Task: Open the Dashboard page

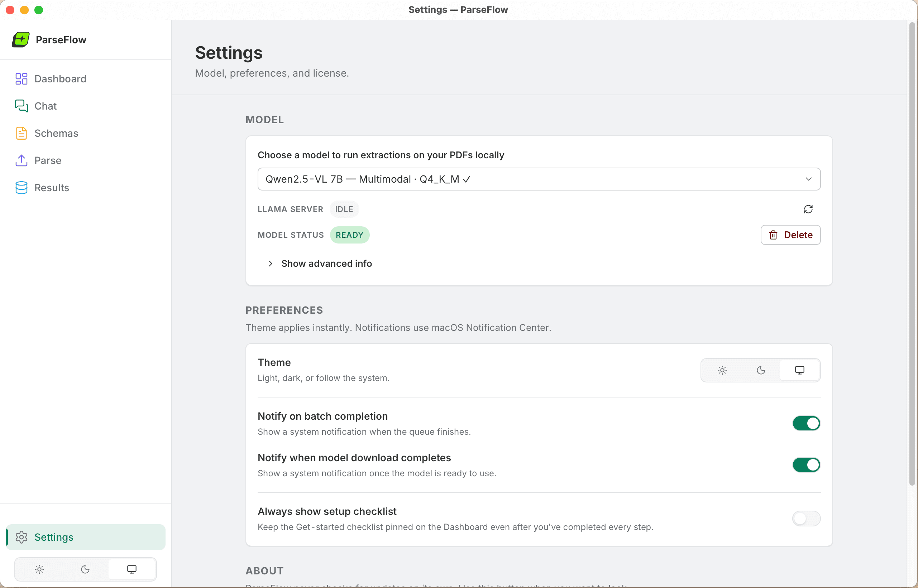Action: (86, 79)
